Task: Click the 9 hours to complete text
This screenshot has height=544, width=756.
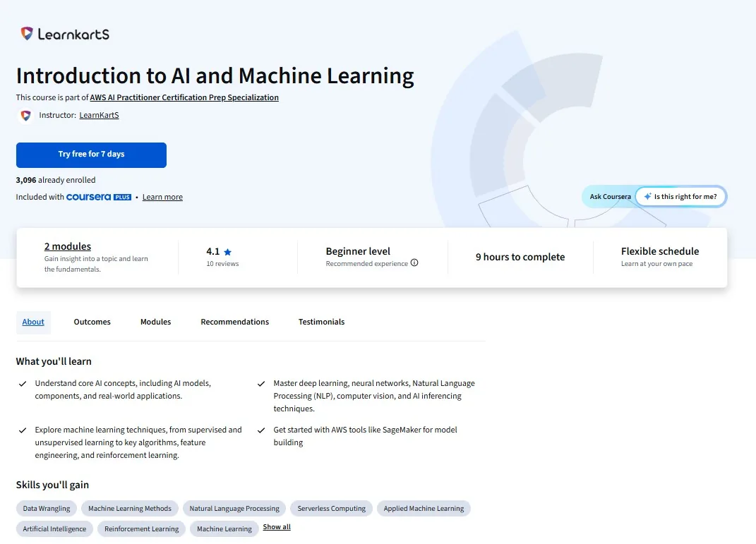Action: click(x=520, y=257)
